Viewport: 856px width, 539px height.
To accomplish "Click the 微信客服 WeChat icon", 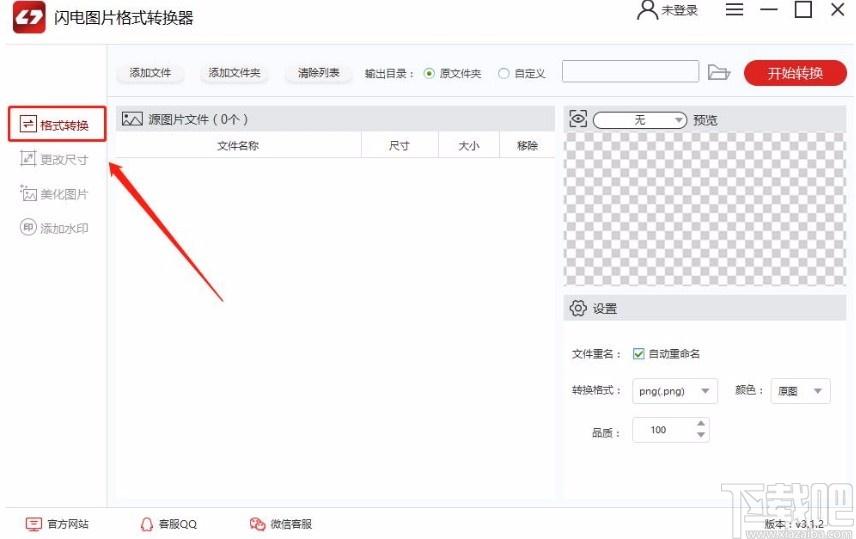I will pyautogui.click(x=257, y=524).
